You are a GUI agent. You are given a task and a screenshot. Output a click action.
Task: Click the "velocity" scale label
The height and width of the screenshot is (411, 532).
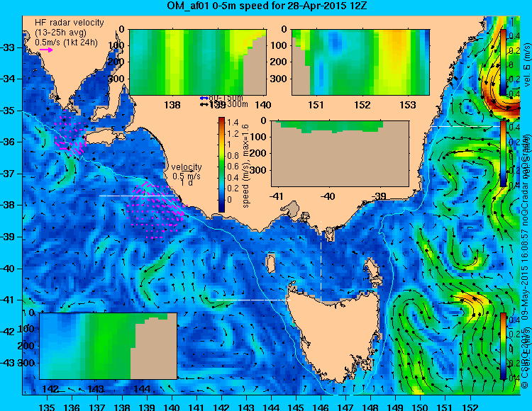click(x=187, y=167)
